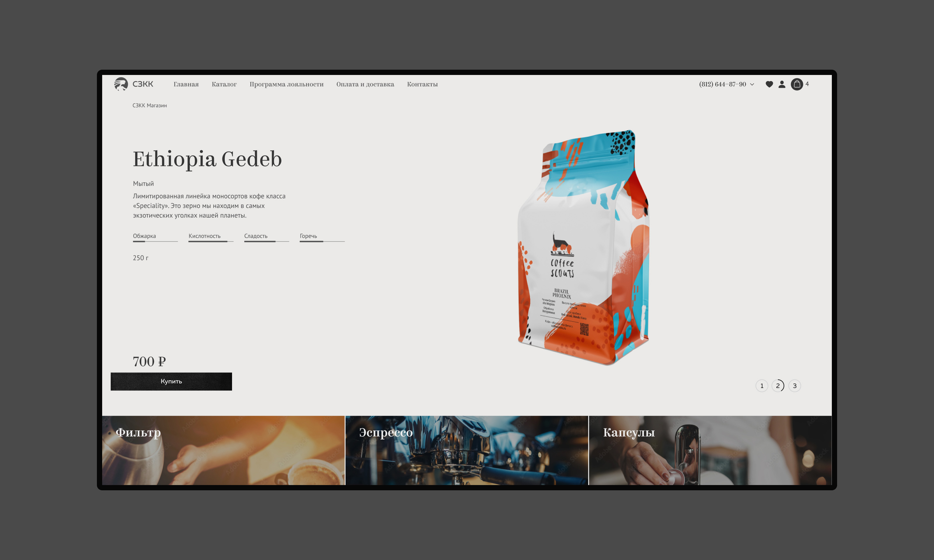The width and height of the screenshot is (934, 560).
Task: Open the Контакты menu link
Action: [x=422, y=84]
